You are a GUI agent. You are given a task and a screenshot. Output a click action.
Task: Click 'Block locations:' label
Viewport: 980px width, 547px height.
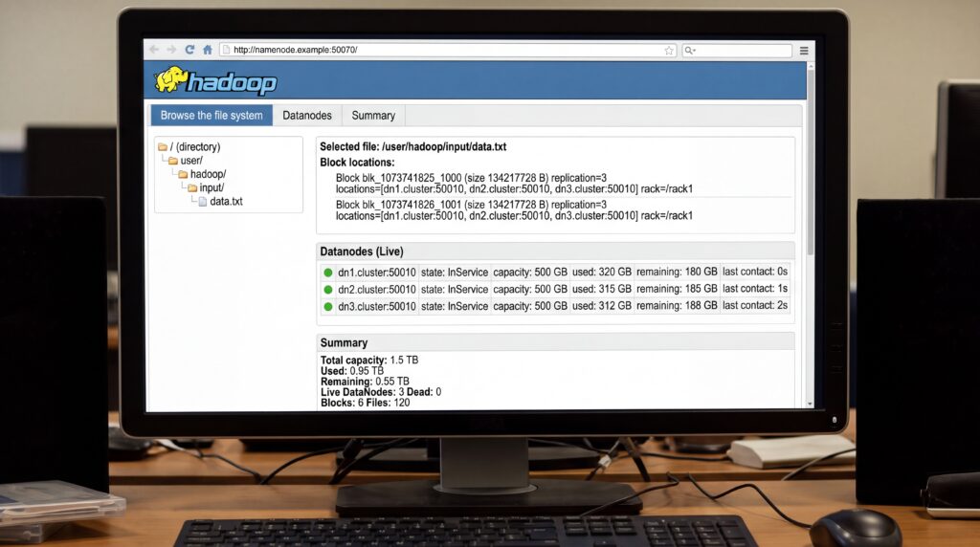pyautogui.click(x=358, y=163)
